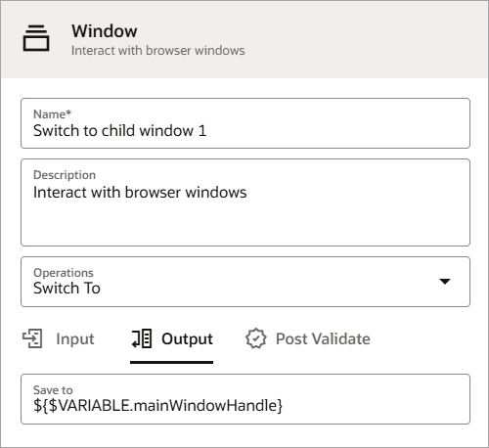Click the Window panel title
489x448 pixels.
105,31
